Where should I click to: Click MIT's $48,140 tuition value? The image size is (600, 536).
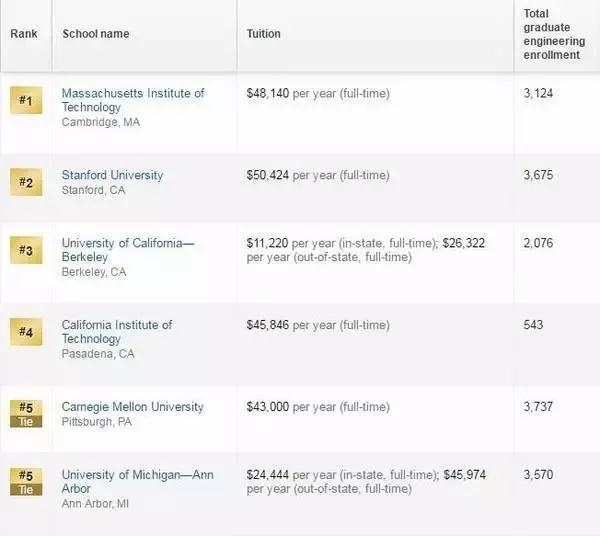267,93
